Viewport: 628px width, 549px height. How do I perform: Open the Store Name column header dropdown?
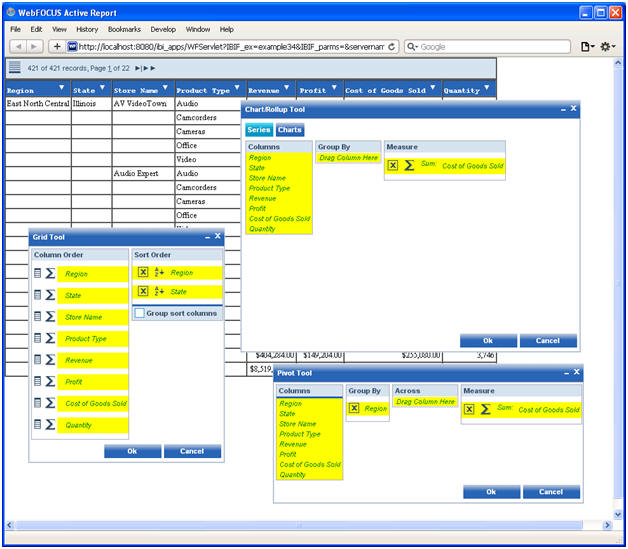click(x=165, y=88)
